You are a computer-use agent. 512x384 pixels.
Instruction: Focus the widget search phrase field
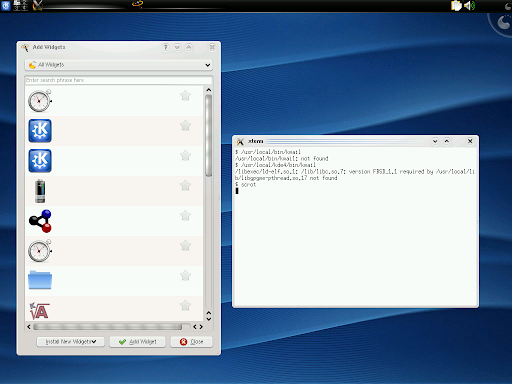tap(119, 80)
